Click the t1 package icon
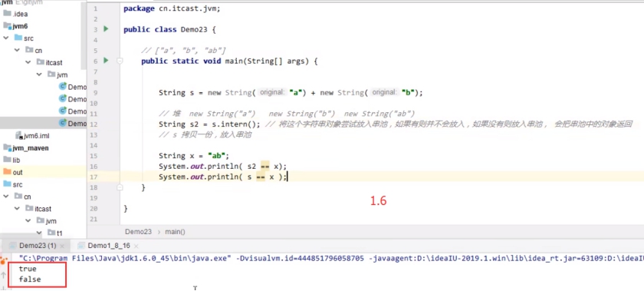 (51, 233)
